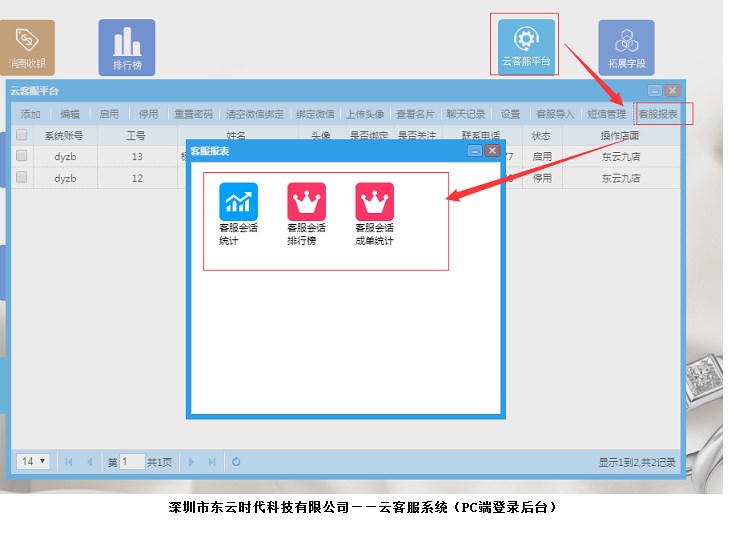Open 拓展字段 desktop icon
Viewport: 729px width, 541px height.
pos(626,46)
